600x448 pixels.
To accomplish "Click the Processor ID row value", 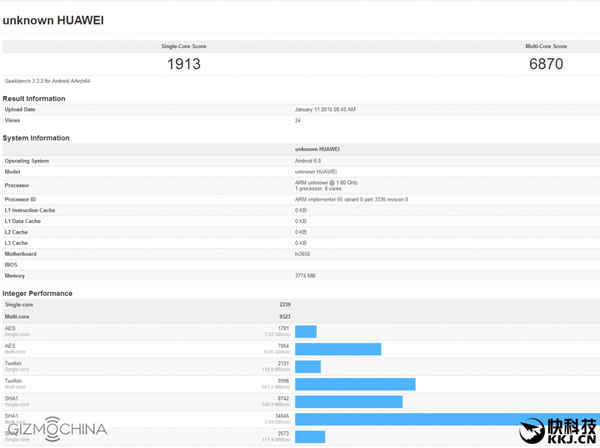I will click(x=351, y=199).
